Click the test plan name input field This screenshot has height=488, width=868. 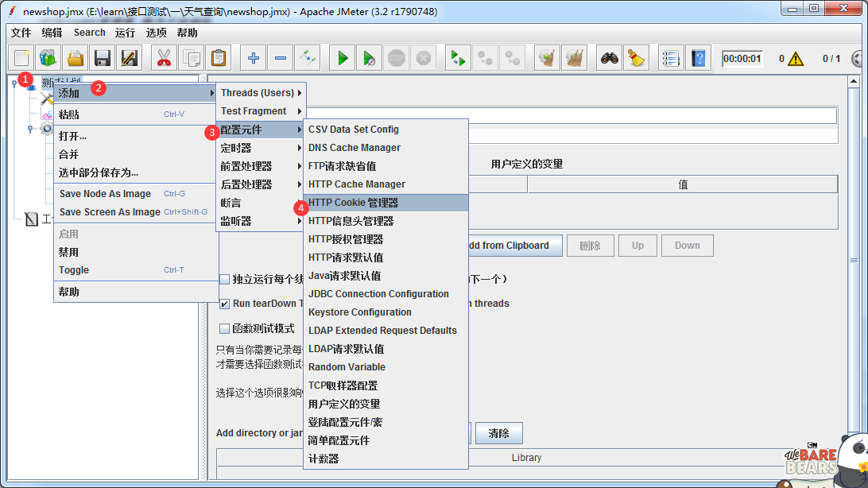tap(572, 115)
